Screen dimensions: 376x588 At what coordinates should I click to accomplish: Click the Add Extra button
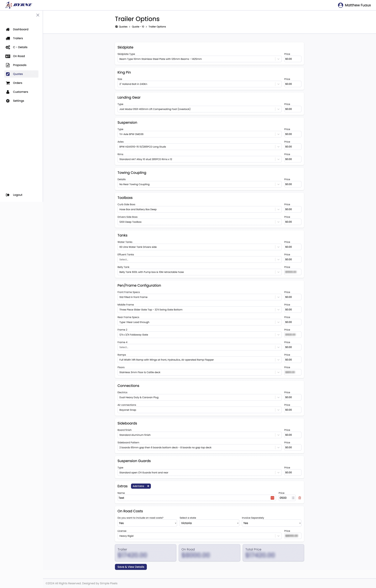tap(141, 486)
